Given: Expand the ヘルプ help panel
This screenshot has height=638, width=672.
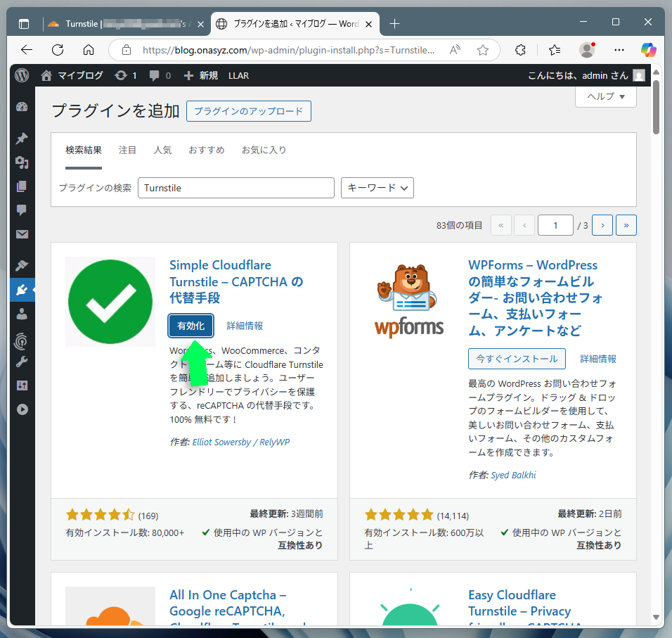Looking at the screenshot, I should click(x=605, y=96).
